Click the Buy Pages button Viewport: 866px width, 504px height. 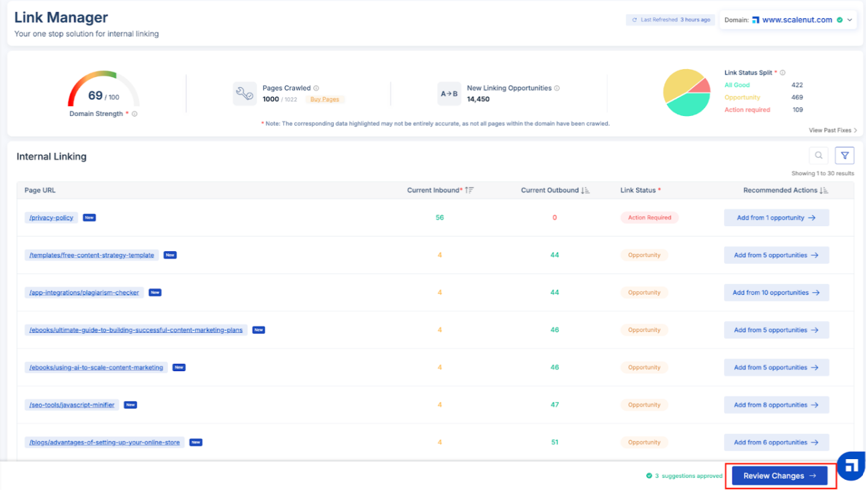pyautogui.click(x=325, y=99)
